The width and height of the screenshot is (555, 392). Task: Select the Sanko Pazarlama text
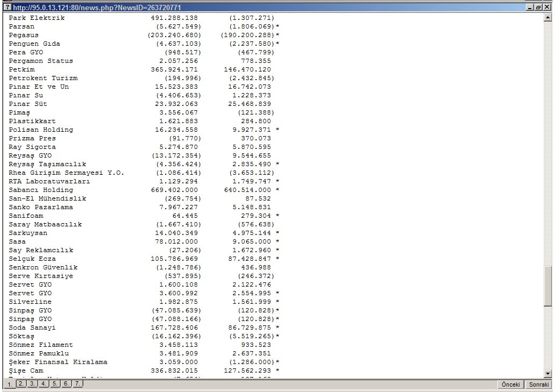[41, 208]
